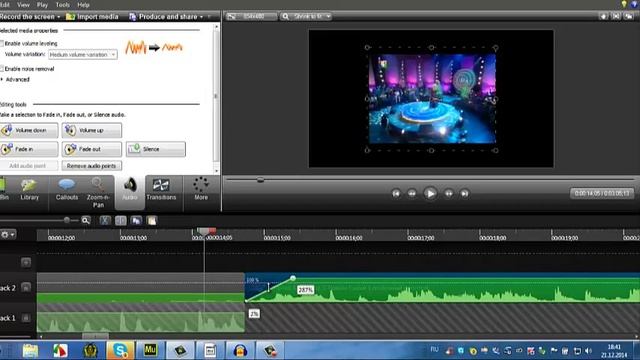Toggle lock on Track 1
Viewport: 640px width, 360px height.
[x=26, y=318]
